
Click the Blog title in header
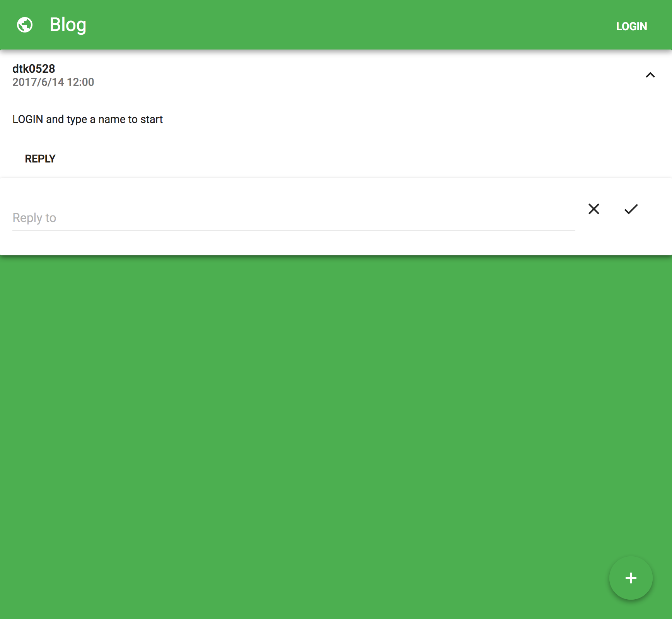68,25
